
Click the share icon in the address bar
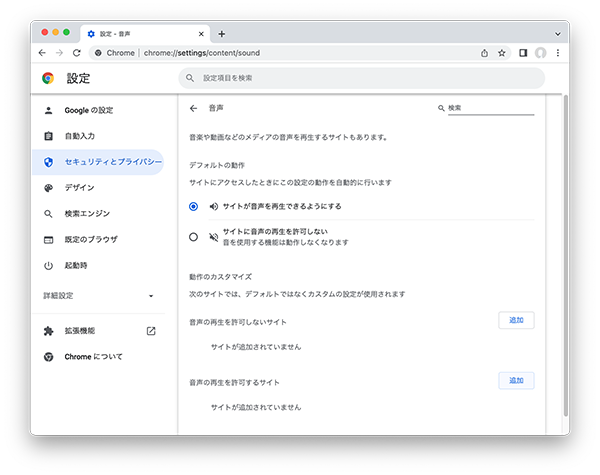484,53
